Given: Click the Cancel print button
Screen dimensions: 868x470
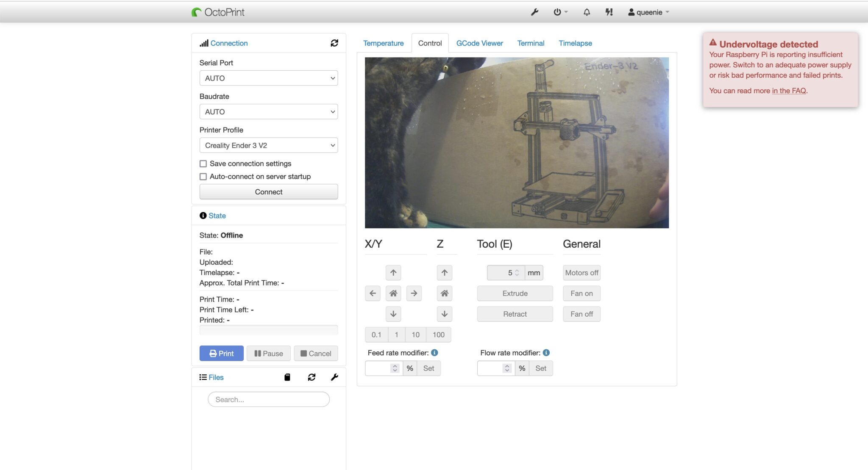Looking at the screenshot, I should [316, 354].
